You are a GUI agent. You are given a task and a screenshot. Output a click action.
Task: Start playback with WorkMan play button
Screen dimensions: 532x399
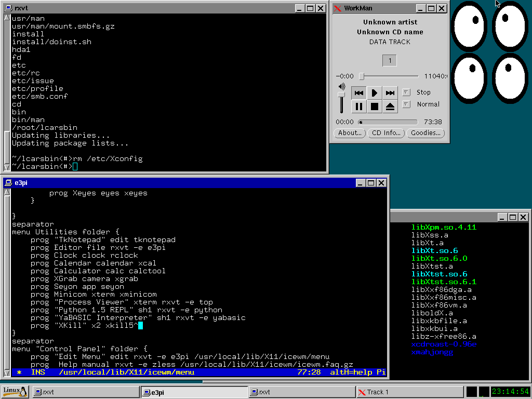(x=374, y=92)
